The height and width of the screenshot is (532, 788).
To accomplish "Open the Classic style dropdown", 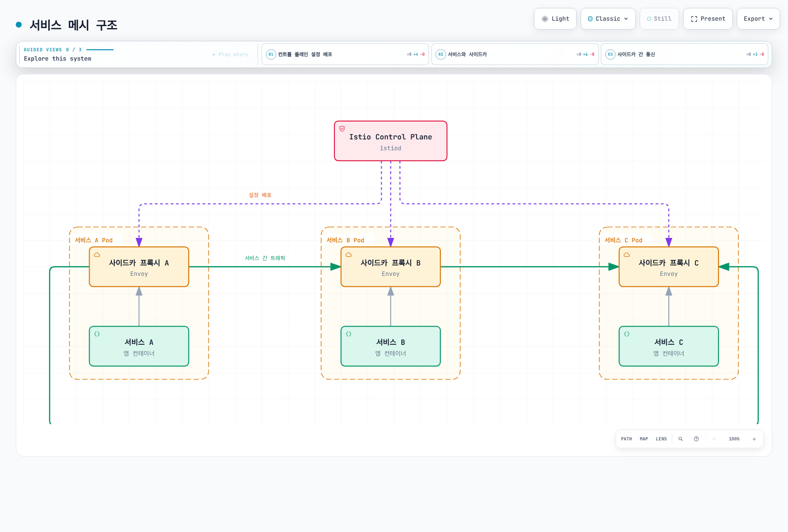I will [x=608, y=19].
